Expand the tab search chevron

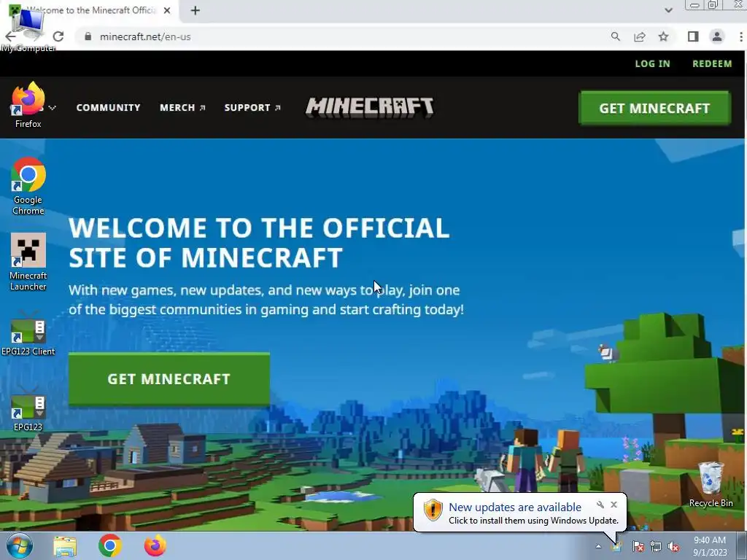coord(668,10)
